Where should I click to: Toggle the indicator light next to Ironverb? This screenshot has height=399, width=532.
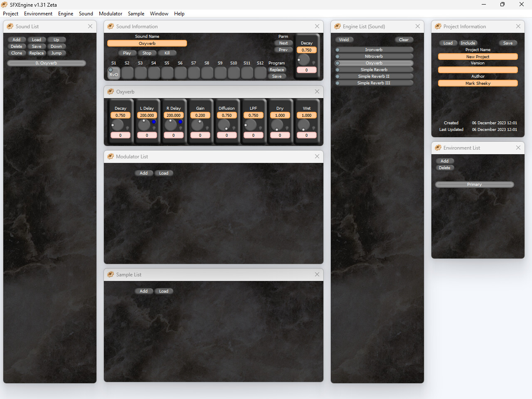click(x=337, y=49)
